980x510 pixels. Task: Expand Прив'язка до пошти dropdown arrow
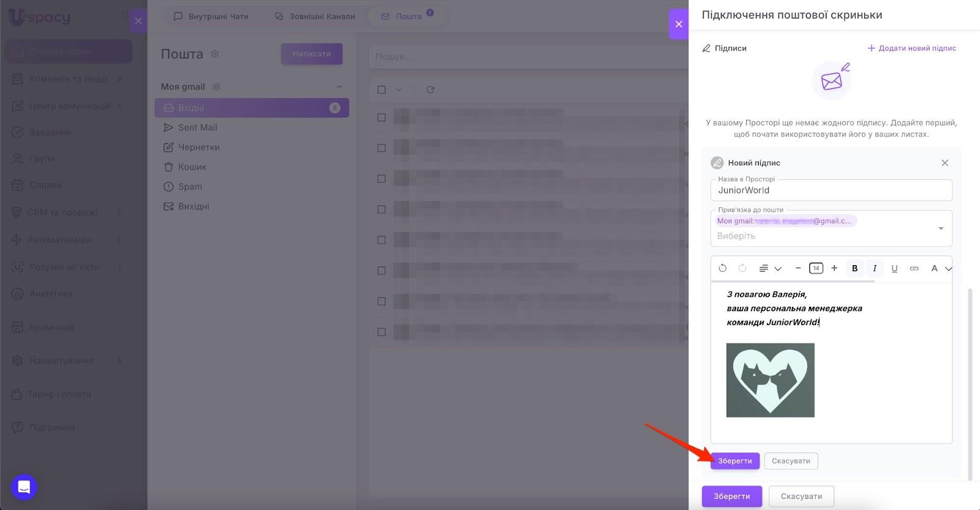[x=941, y=228]
